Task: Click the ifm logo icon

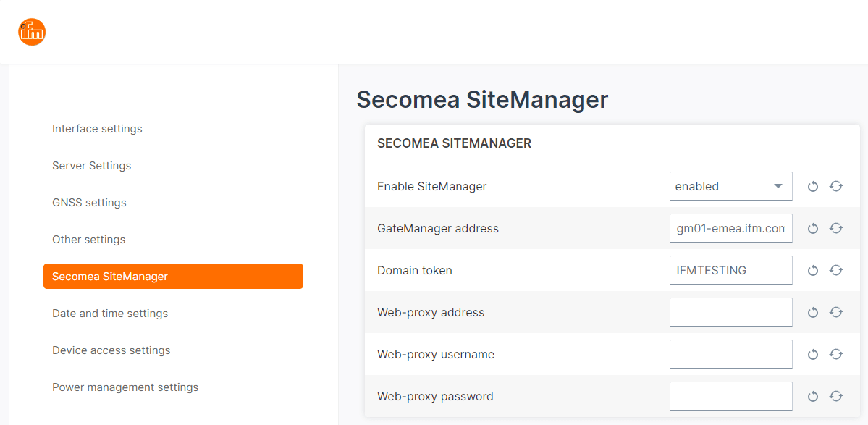Action: click(32, 32)
